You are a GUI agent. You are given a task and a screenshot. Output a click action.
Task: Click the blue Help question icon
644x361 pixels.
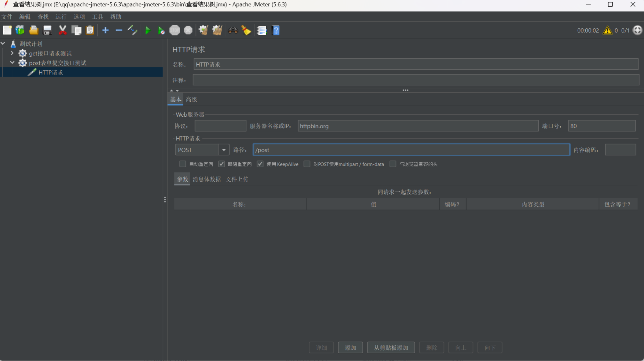276,31
